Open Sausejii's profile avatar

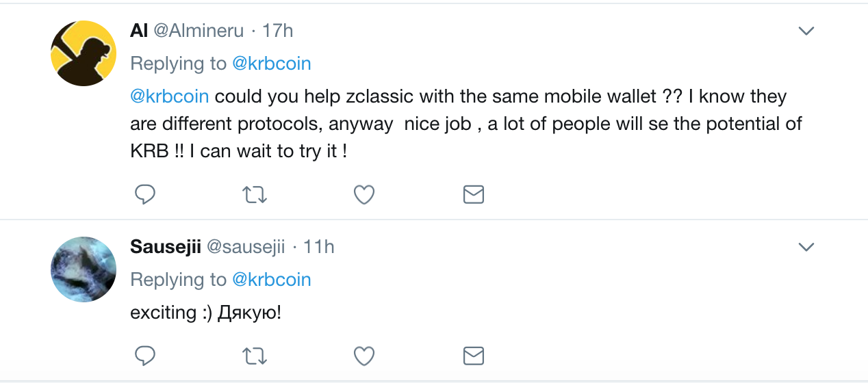click(x=84, y=269)
